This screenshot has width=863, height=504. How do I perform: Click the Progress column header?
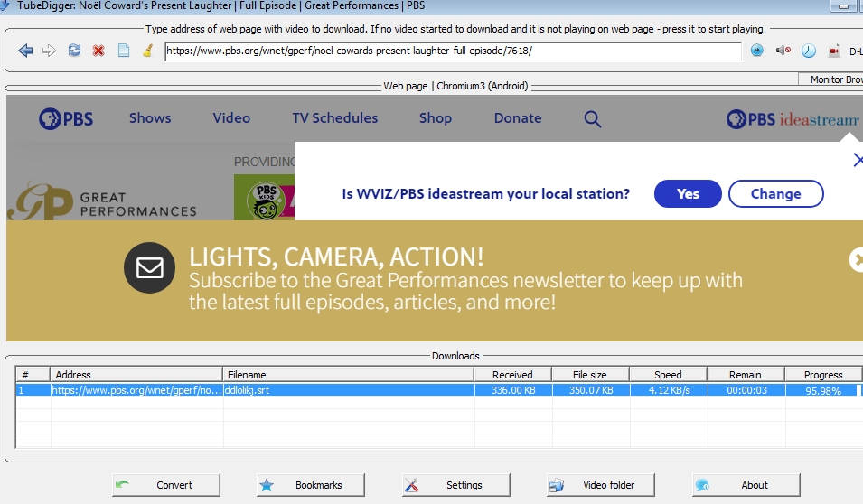pos(823,375)
